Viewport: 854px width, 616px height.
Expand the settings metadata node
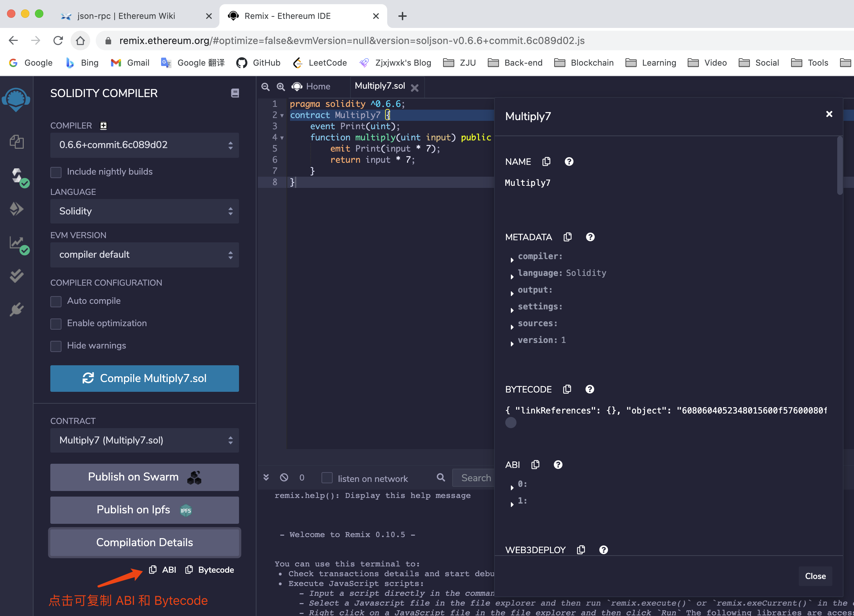point(512,310)
